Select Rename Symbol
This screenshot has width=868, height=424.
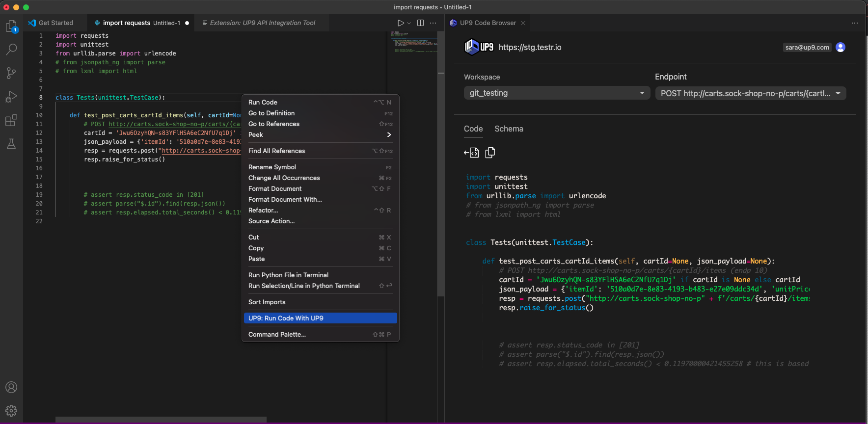(x=320, y=167)
